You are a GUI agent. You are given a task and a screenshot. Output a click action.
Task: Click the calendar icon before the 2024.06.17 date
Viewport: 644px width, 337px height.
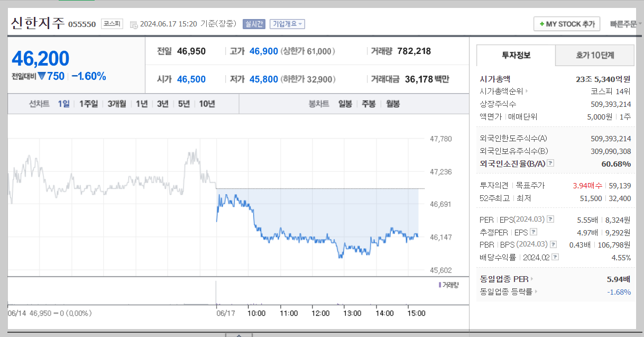(133, 24)
